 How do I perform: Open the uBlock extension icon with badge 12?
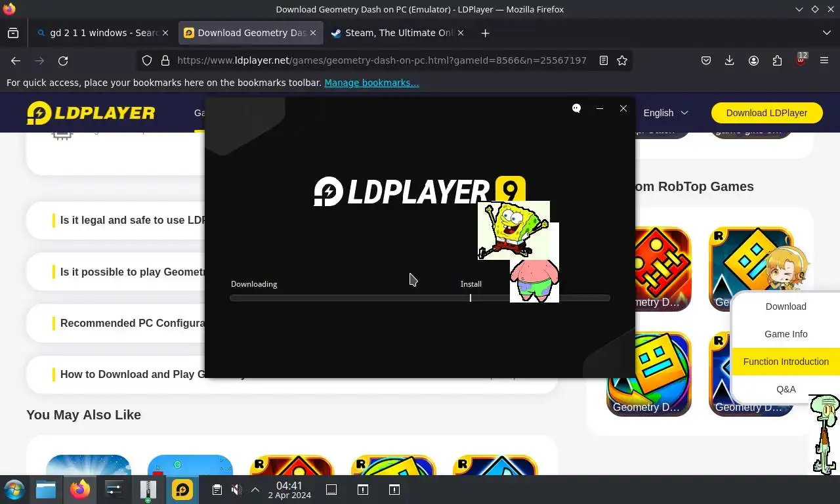pyautogui.click(x=801, y=59)
